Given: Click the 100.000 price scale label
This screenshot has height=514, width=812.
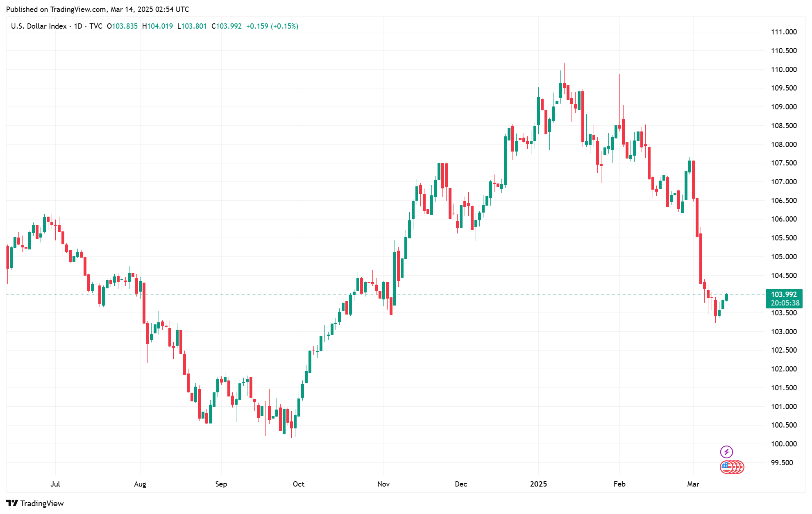Looking at the screenshot, I should 784,444.
